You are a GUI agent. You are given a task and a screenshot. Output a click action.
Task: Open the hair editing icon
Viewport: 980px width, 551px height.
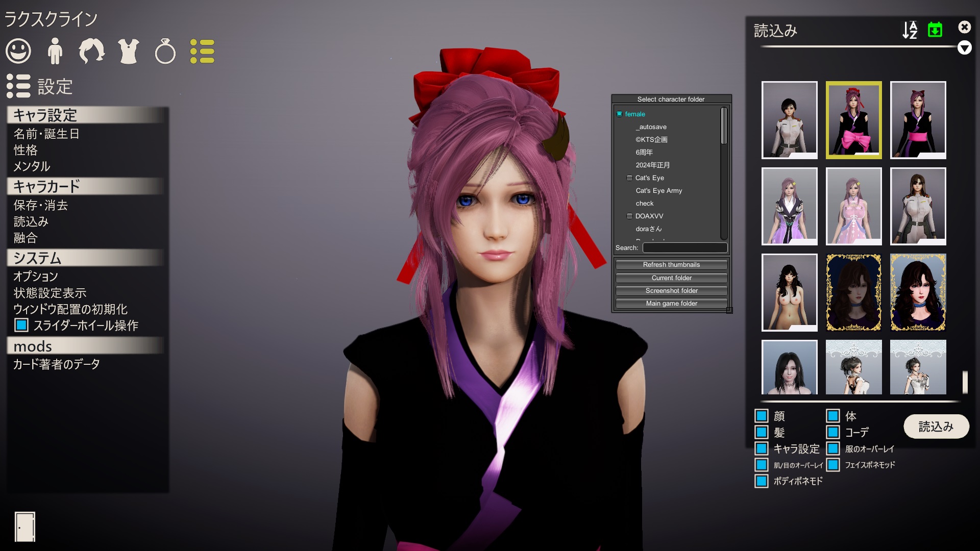(x=92, y=51)
